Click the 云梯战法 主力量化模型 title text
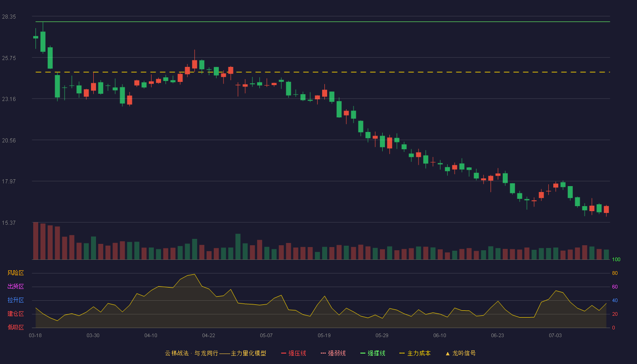This screenshot has width=637, height=364. coord(215,353)
